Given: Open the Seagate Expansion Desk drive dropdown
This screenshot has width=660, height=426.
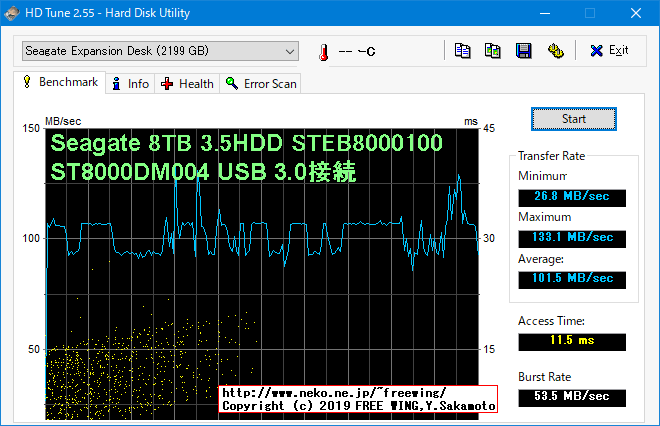Looking at the screenshot, I should (x=160, y=51).
